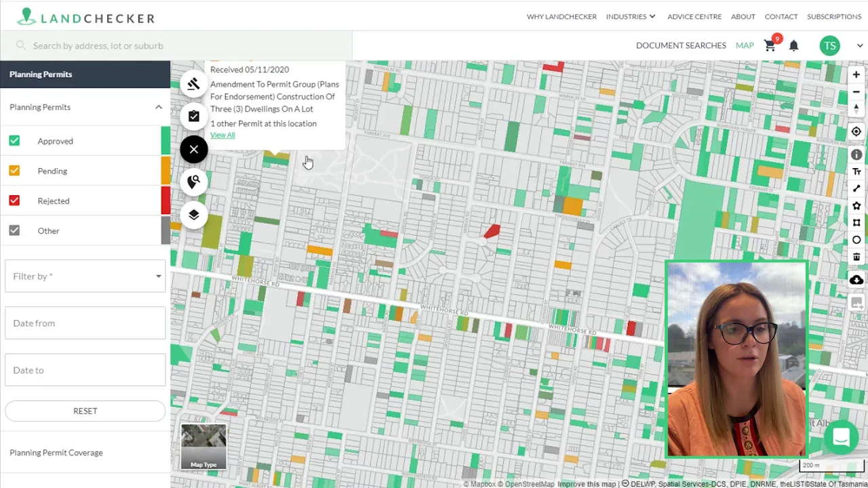This screenshot has width=868, height=488.
Task: Open OpenStreetMap attribution link
Action: [526, 484]
